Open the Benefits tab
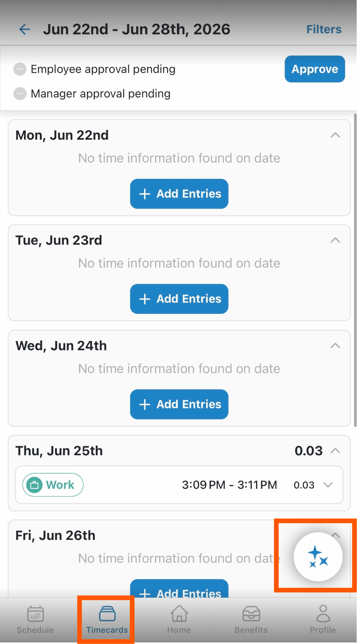This screenshot has width=357, height=644. pyautogui.click(x=251, y=620)
